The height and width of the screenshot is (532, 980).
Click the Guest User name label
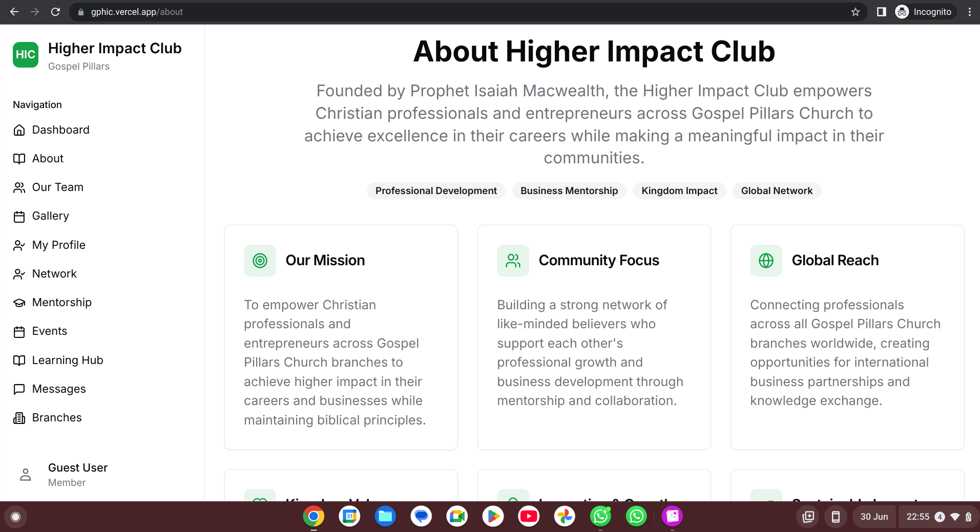pyautogui.click(x=78, y=468)
